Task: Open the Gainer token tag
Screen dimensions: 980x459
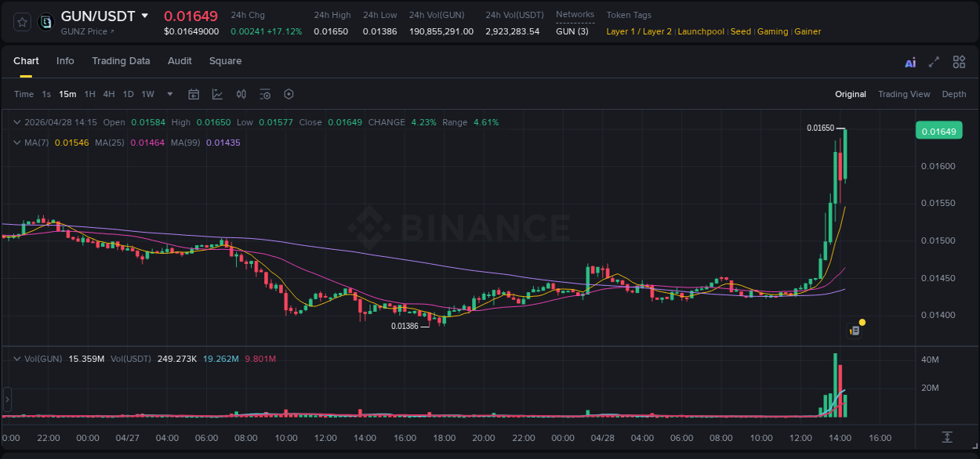Action: (x=808, y=31)
